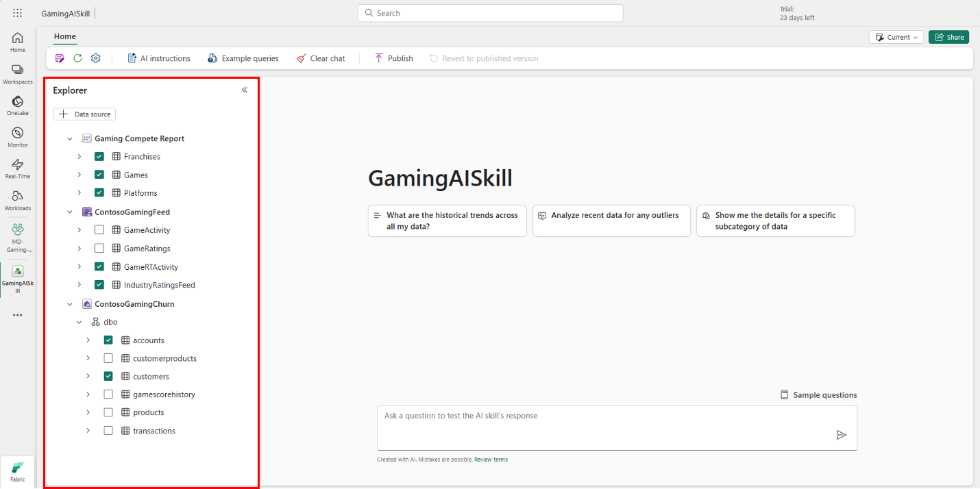Open the app launcher grid icon
Image resolution: width=980 pixels, height=489 pixels.
coord(17,13)
